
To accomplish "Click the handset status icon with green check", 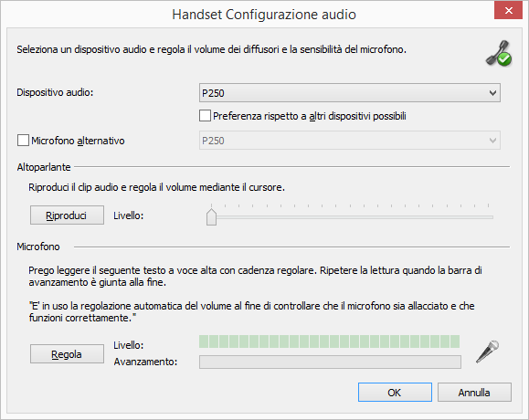I will coord(499,53).
